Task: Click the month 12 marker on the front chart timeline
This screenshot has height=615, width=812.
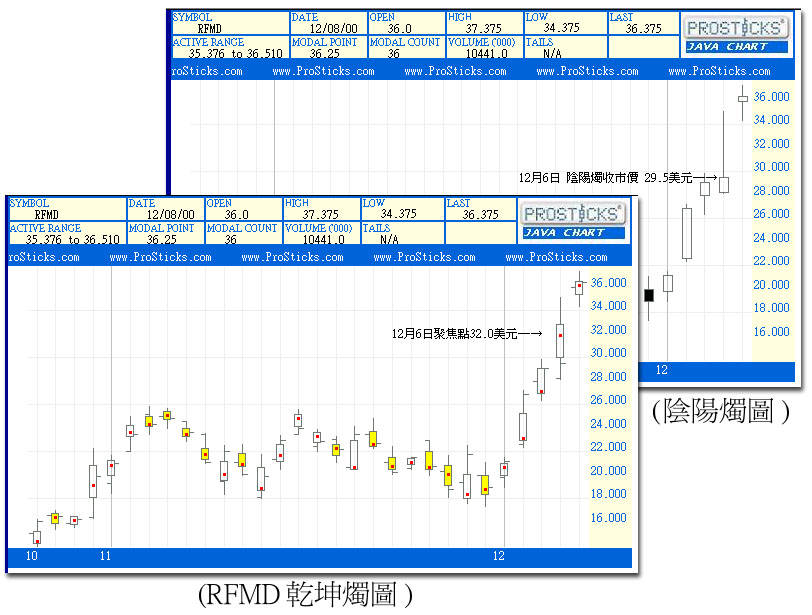Action: point(499,555)
